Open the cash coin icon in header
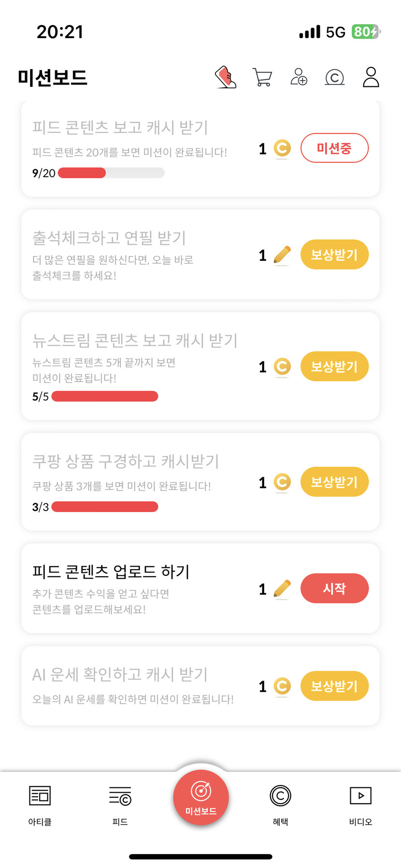 click(x=334, y=77)
